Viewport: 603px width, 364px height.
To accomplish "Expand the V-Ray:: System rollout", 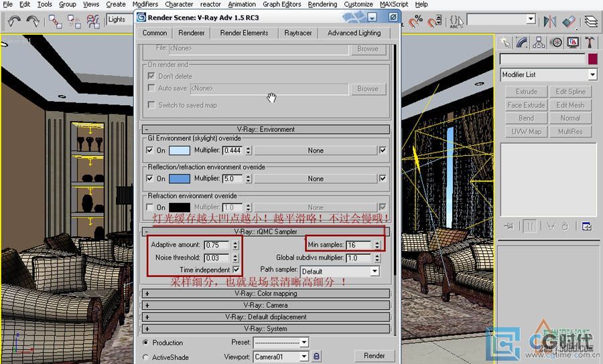I will click(266, 329).
